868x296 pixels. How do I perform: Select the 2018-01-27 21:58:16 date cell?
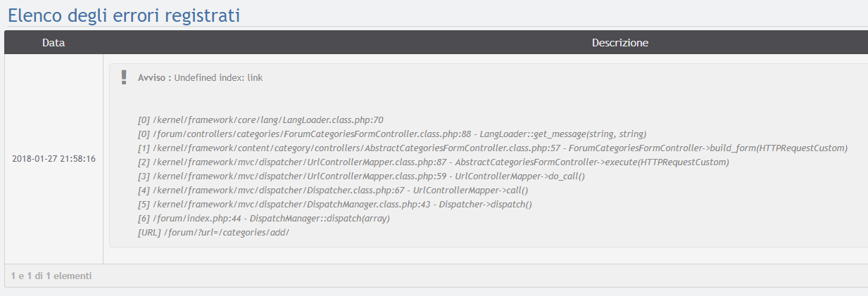[54, 158]
